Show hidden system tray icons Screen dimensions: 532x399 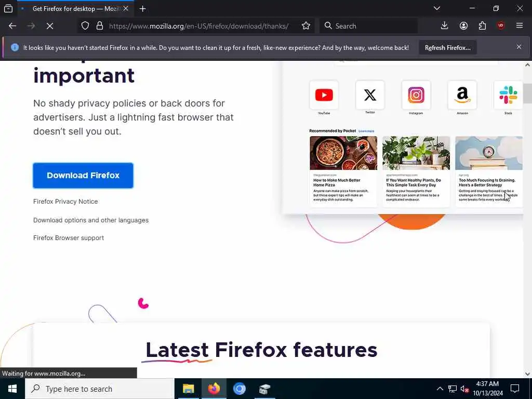pos(440,389)
